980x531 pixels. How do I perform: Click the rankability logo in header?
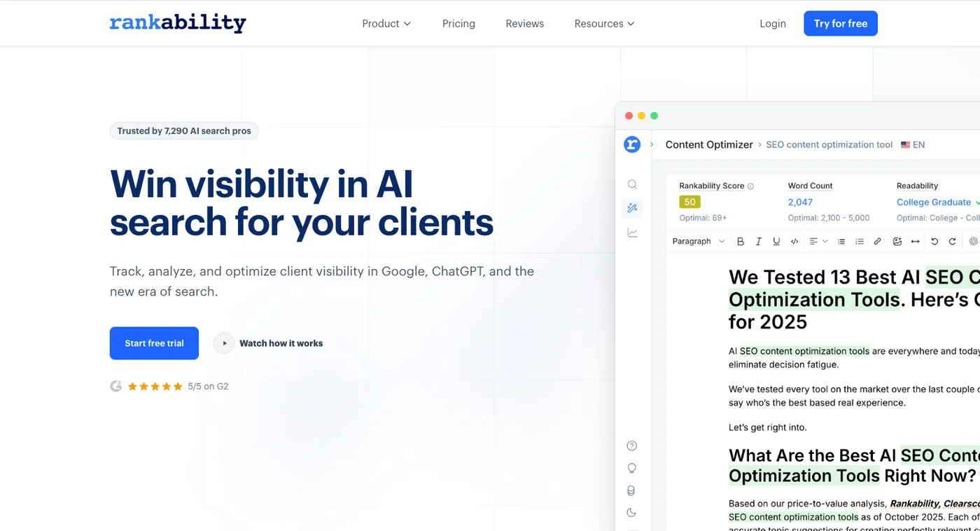coord(178,23)
